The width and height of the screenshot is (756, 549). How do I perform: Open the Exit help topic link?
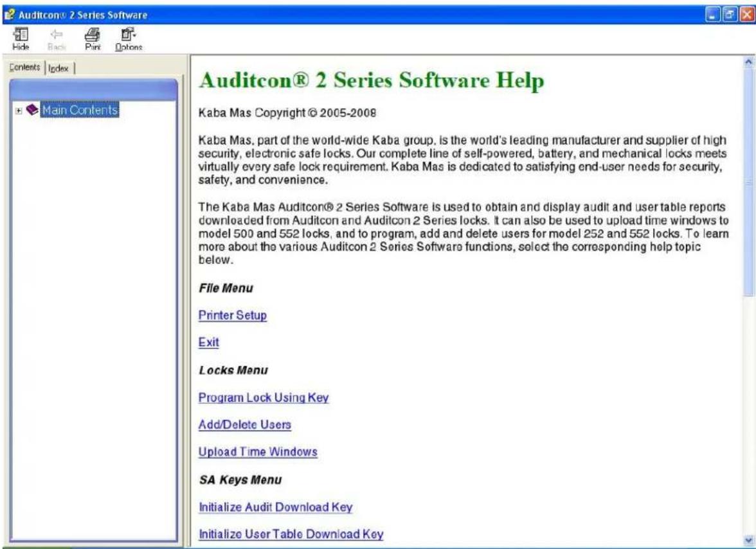point(209,342)
